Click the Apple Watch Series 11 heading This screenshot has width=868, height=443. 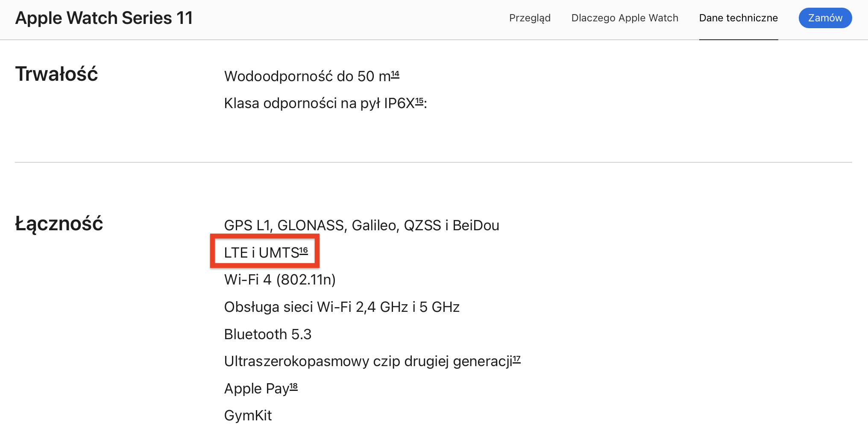pyautogui.click(x=104, y=18)
